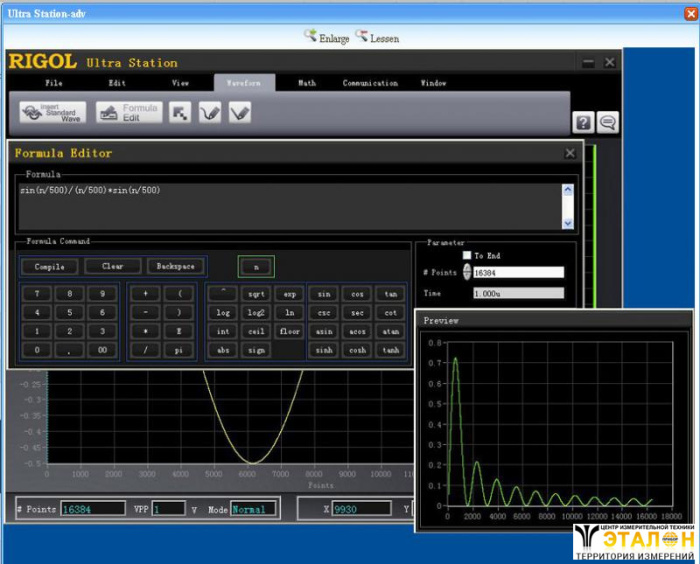700x564 pixels.
Task: Click the help question mark icon
Action: pos(582,122)
